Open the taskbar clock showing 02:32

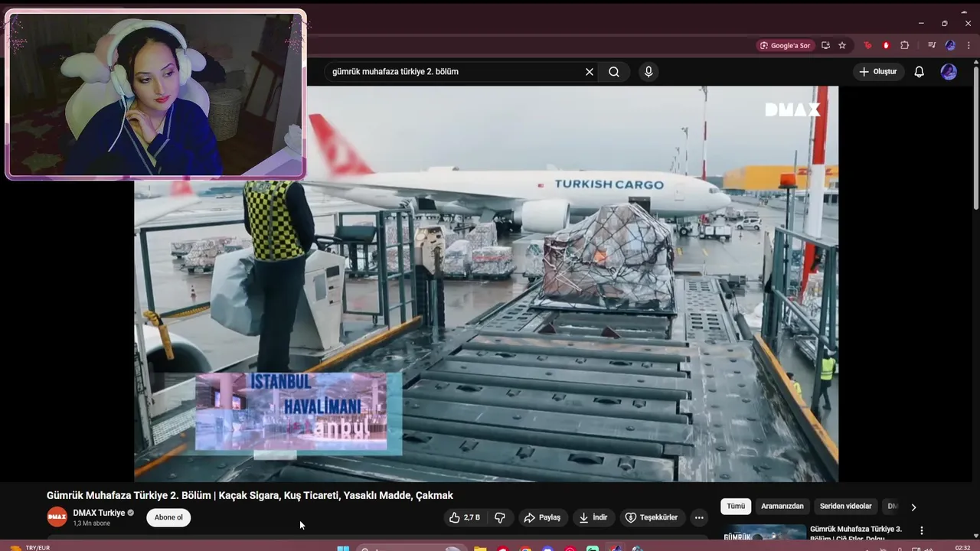click(x=963, y=548)
